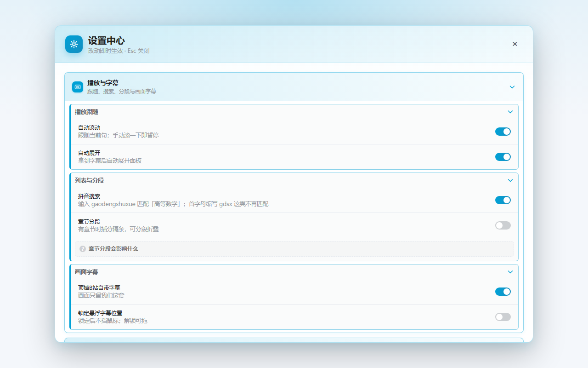Click the gaodengshuxue pinyin search description
The image size is (588, 368).
(x=173, y=204)
